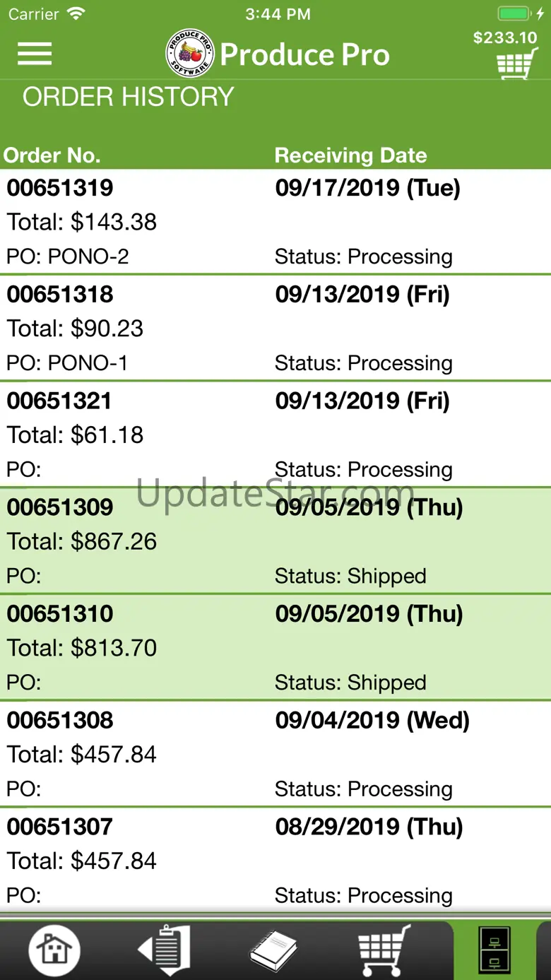Open order 00651308

click(275, 755)
